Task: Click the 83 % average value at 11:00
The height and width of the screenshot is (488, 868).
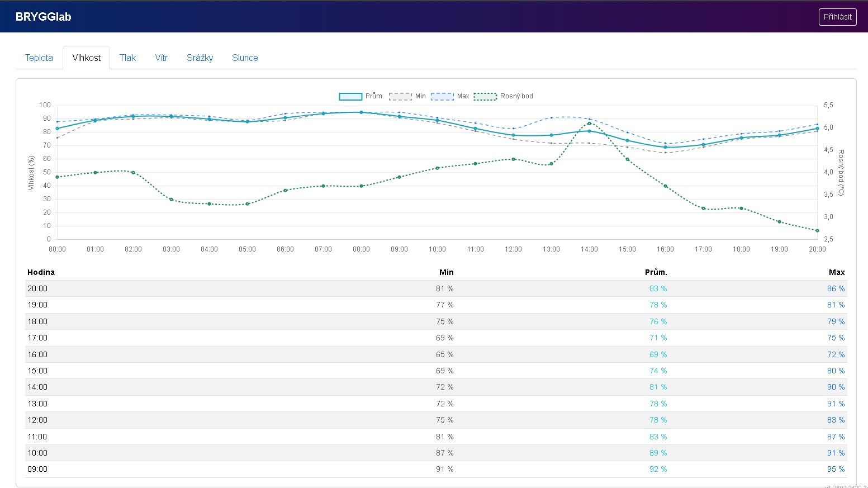Action: click(658, 437)
